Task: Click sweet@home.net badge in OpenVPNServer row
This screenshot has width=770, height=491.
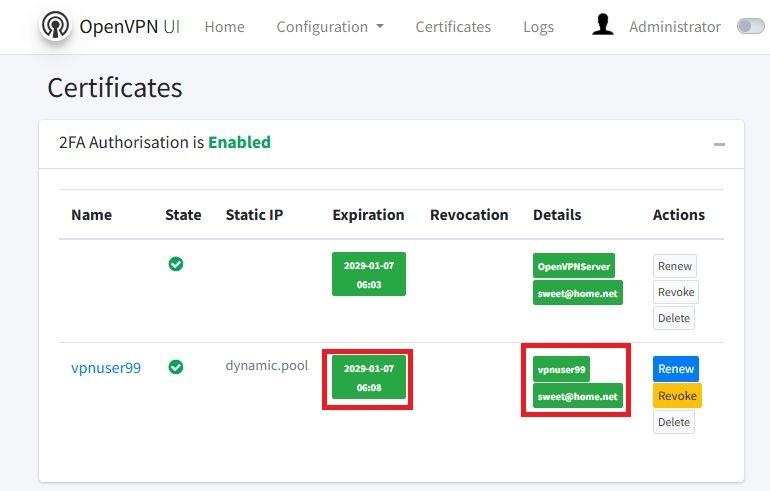Action: (578, 293)
